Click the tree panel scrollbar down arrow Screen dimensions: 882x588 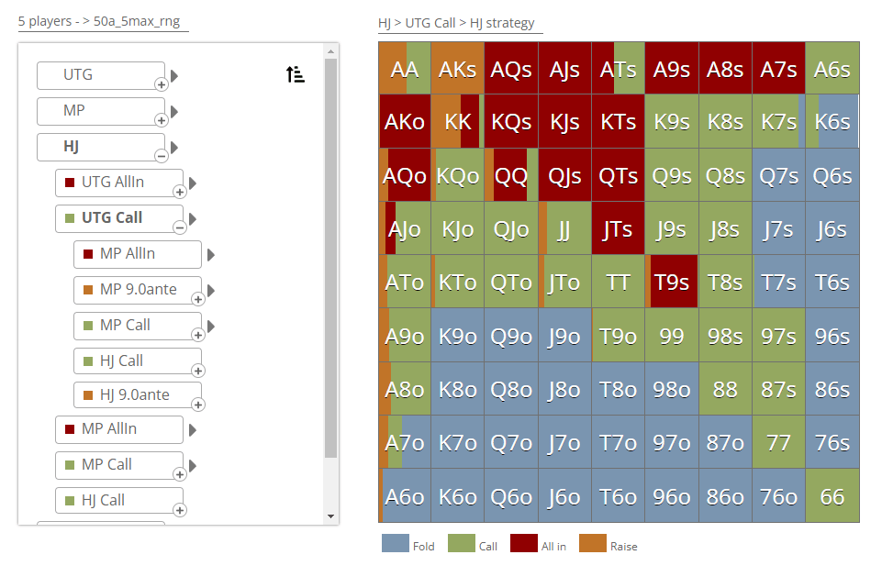pos(331,517)
